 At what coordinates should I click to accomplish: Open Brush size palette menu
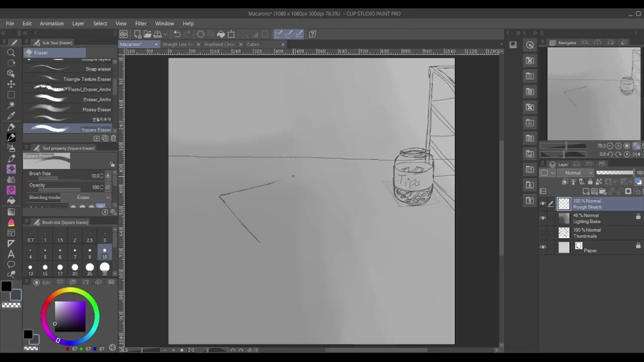(26, 222)
